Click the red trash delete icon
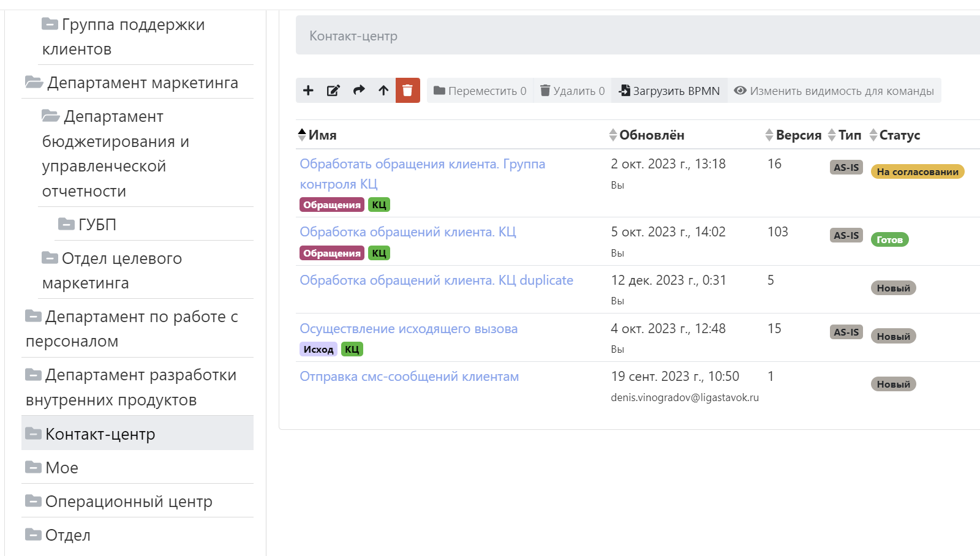 point(408,91)
